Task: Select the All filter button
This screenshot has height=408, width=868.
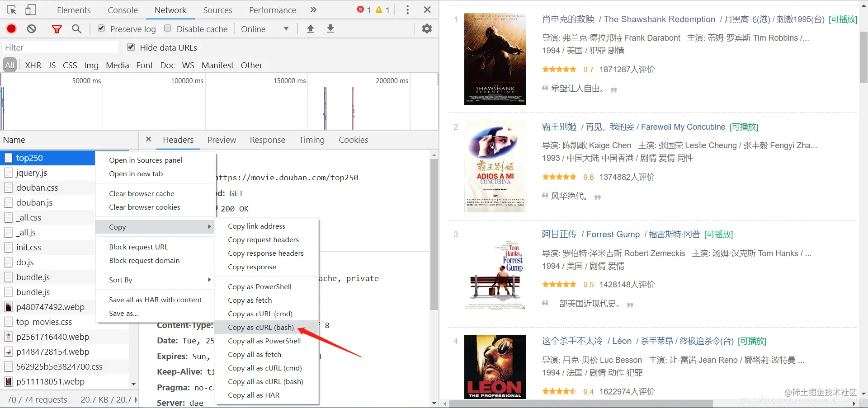Action: (x=9, y=65)
